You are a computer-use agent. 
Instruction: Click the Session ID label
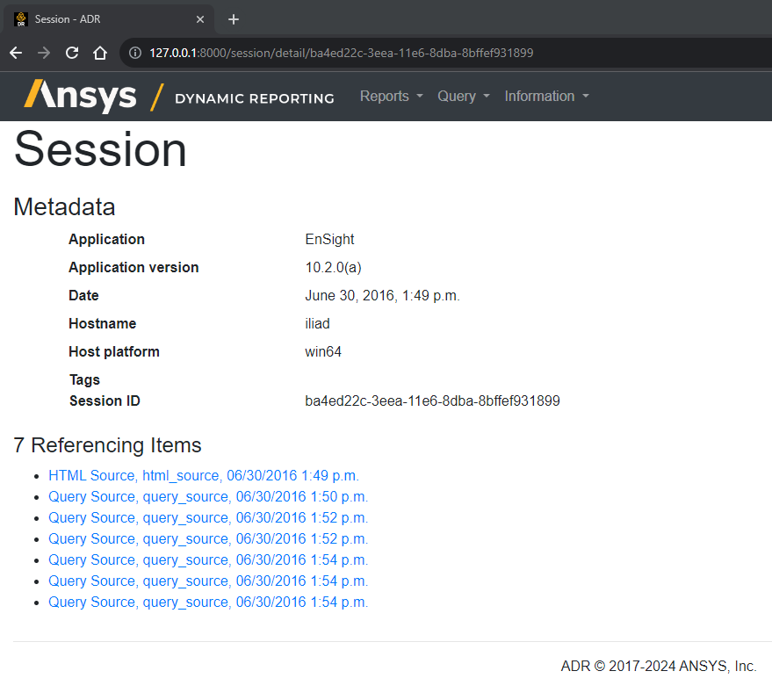105,401
